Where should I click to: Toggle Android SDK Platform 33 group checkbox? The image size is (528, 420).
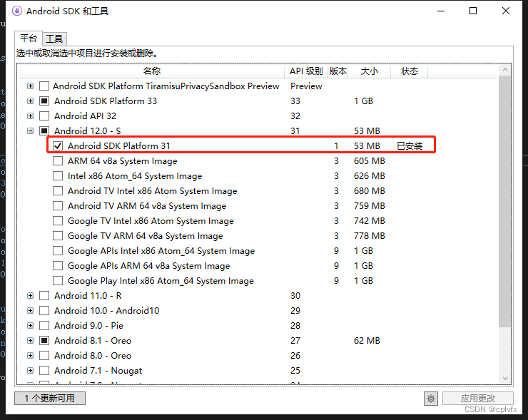[x=44, y=101]
